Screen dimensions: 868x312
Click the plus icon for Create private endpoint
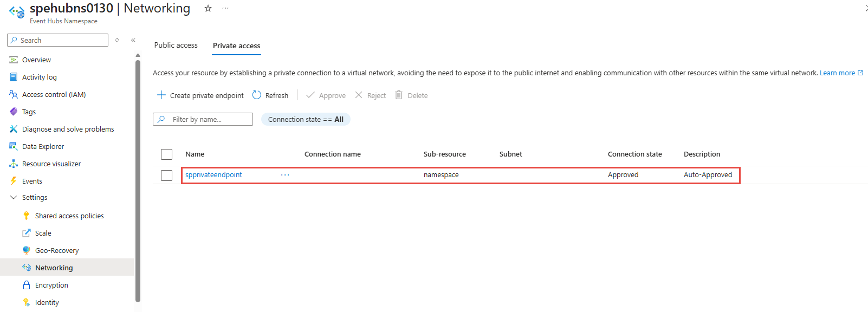161,95
